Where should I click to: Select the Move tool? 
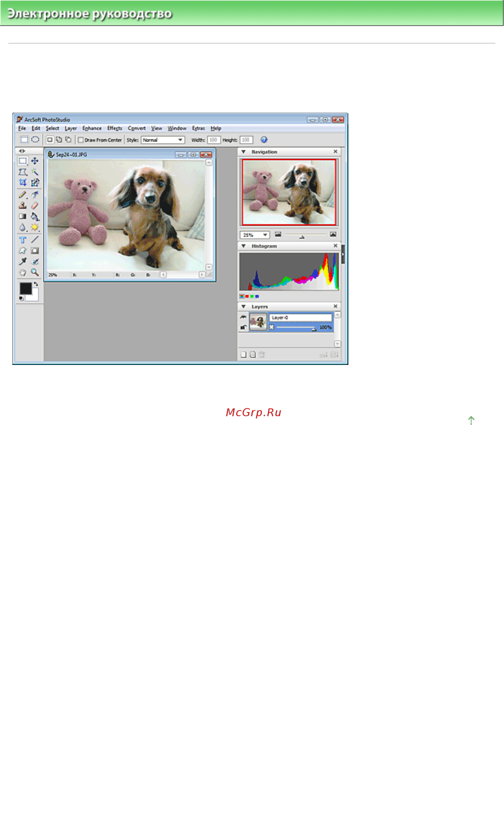(x=35, y=161)
